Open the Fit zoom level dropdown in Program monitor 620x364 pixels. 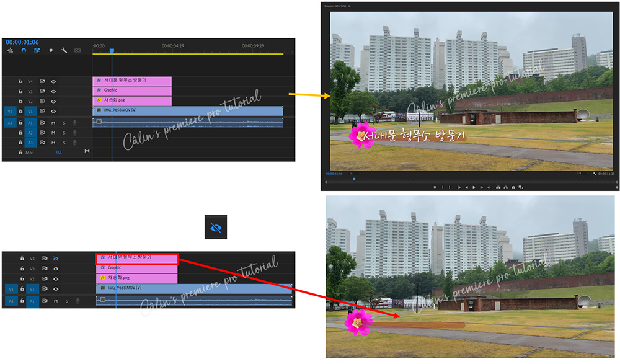pos(355,174)
